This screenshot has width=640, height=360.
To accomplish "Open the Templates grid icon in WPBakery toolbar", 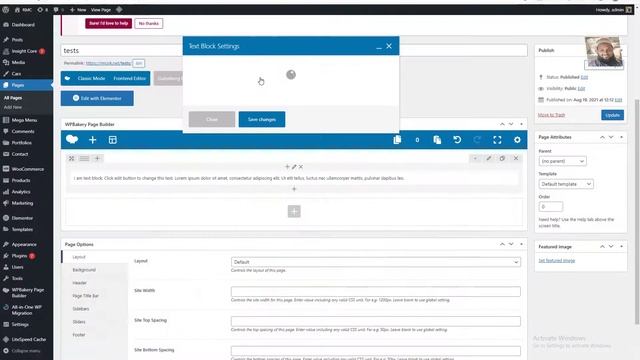I will click(113, 140).
